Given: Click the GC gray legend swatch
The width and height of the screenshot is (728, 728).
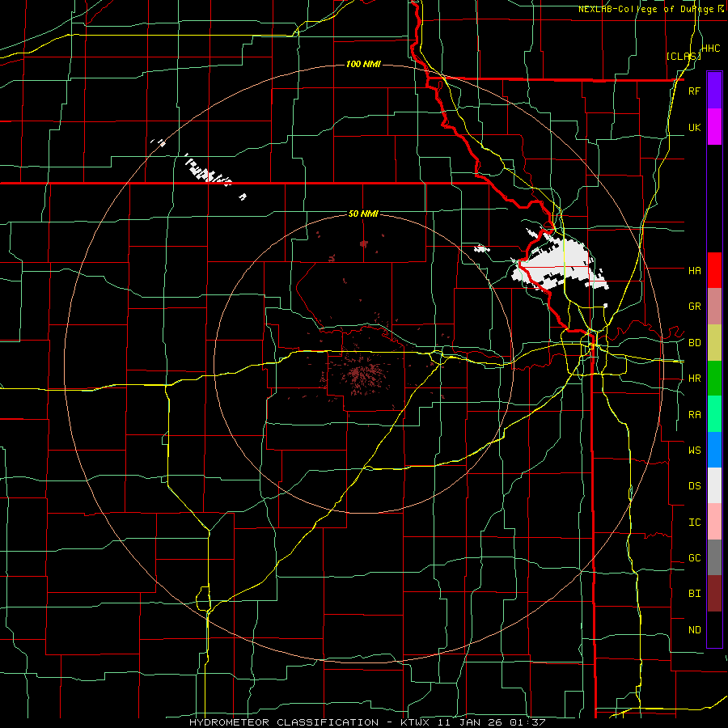Looking at the screenshot, I should pos(714,557).
